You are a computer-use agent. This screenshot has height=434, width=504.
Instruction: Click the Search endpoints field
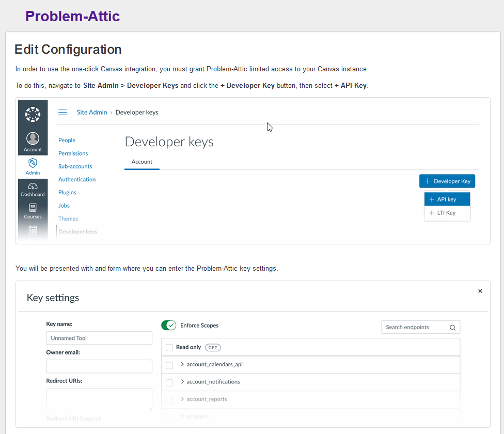420,327
